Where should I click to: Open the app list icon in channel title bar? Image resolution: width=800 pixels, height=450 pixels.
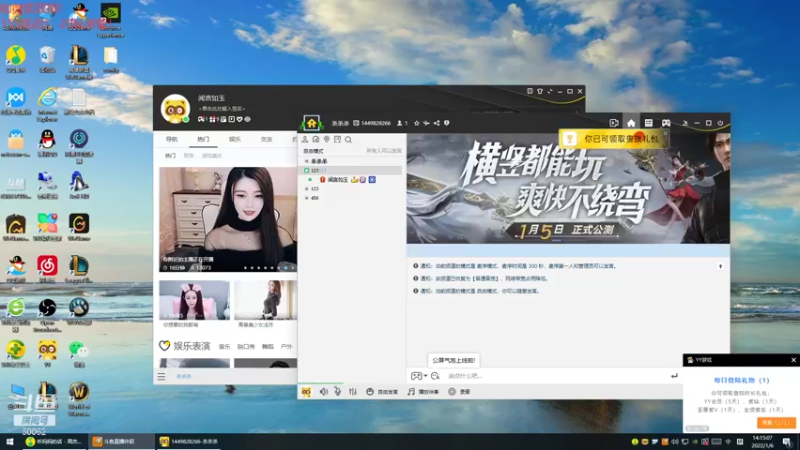(648, 123)
